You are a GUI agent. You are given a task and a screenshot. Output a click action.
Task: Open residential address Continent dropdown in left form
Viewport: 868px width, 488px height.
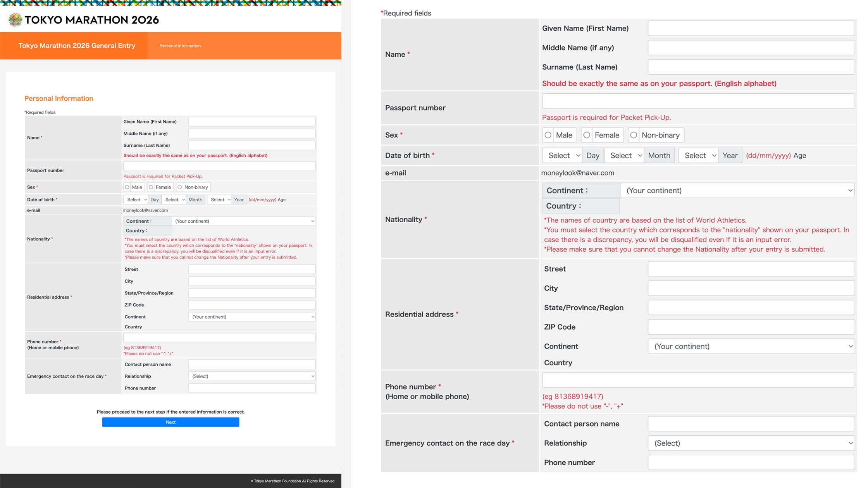coord(252,317)
